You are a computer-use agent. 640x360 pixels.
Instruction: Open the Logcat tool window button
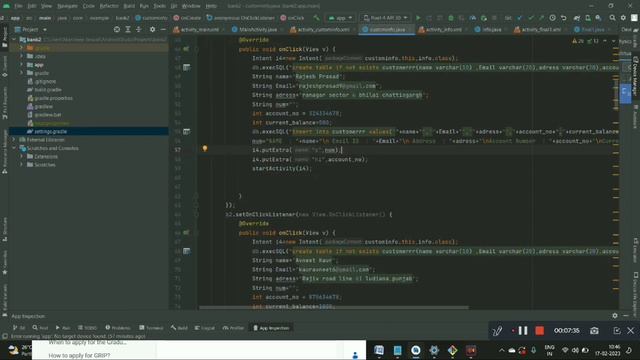[x=205, y=328]
